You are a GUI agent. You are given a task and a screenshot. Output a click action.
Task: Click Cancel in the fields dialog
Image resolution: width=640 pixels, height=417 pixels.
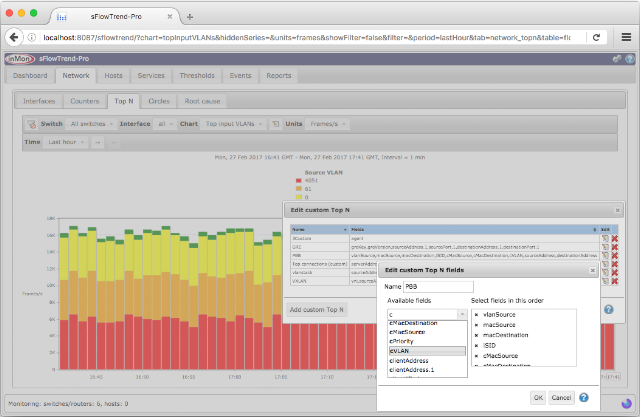pos(561,397)
